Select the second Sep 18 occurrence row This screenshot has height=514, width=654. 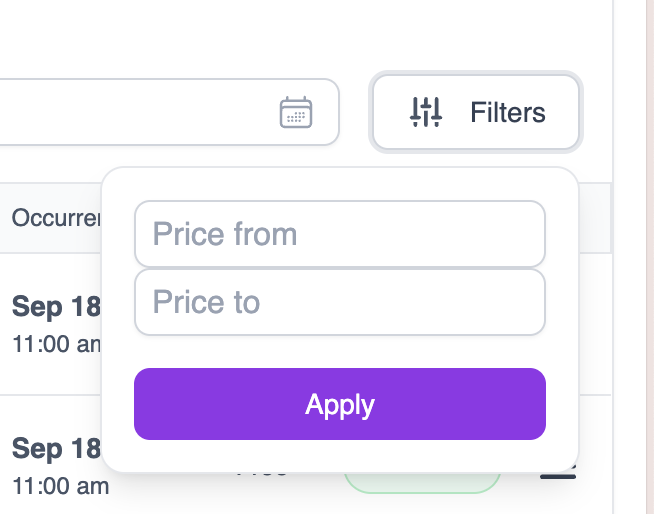click(x=56, y=449)
